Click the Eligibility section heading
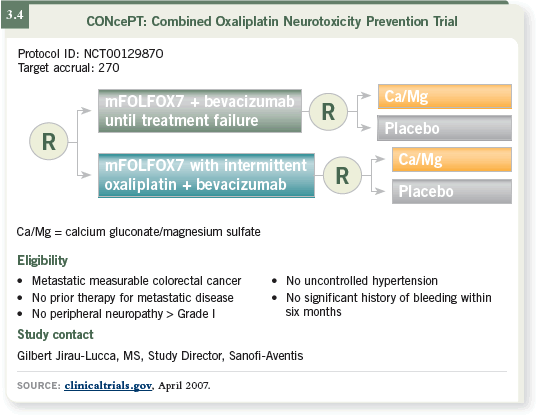Screen dimensions: 540x418 [42, 260]
